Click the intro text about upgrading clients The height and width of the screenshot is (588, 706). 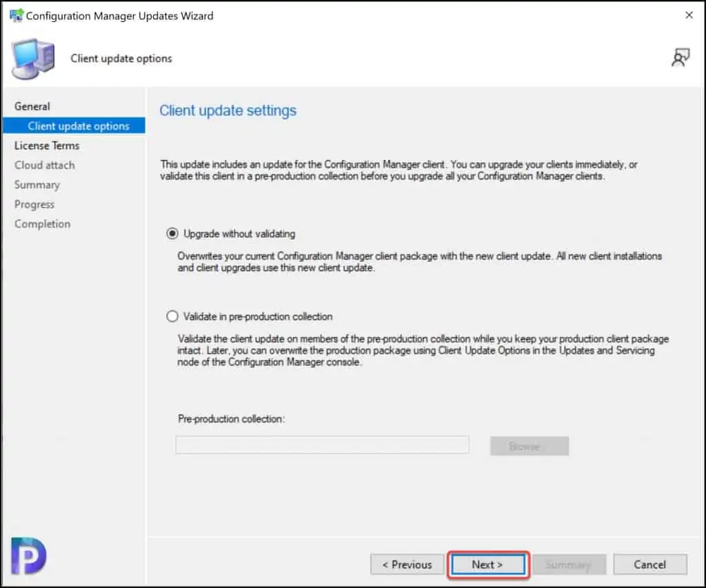399,170
